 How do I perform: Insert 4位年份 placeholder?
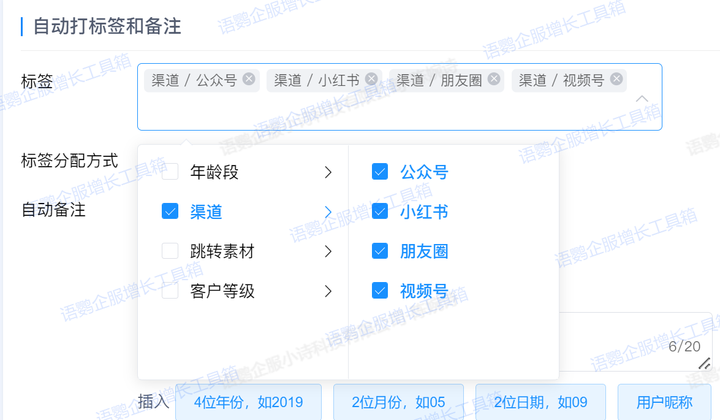[x=248, y=402]
